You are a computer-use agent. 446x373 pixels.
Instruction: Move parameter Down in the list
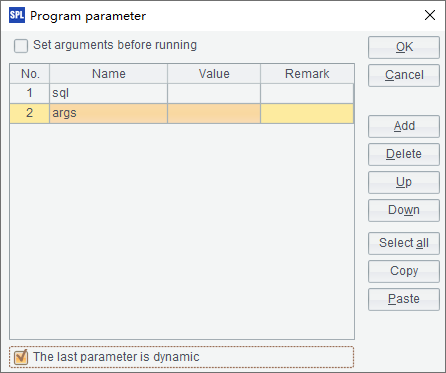(404, 210)
